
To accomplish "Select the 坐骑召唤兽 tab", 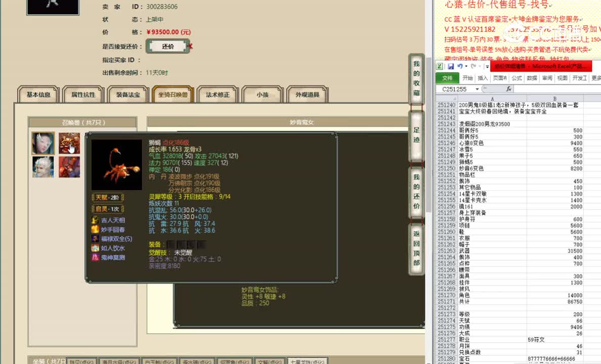I will (173, 94).
